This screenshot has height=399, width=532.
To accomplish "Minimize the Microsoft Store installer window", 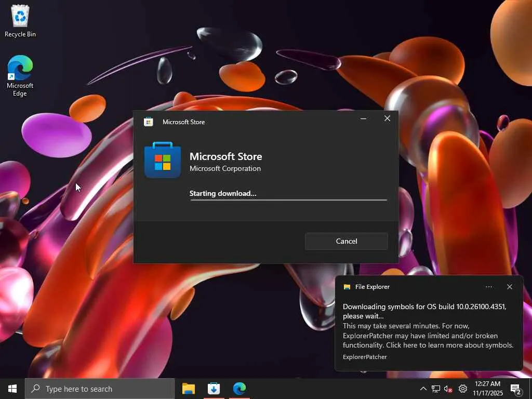I will 363,119.
